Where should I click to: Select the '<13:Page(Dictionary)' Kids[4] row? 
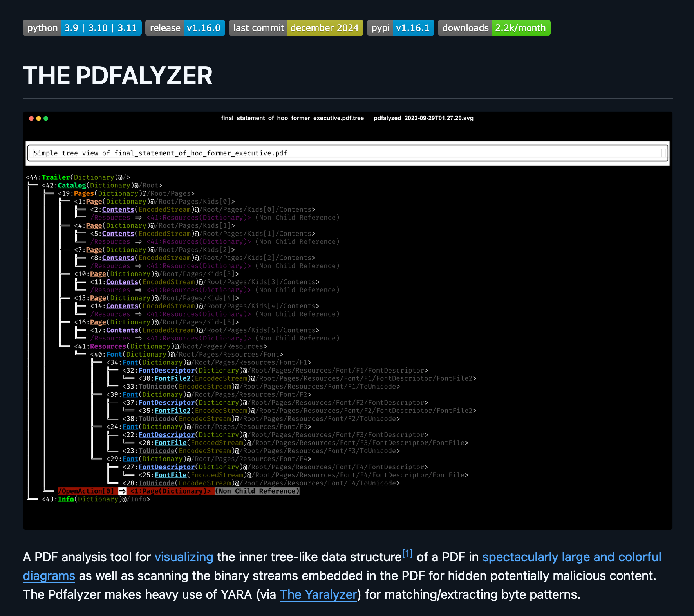[x=156, y=298]
